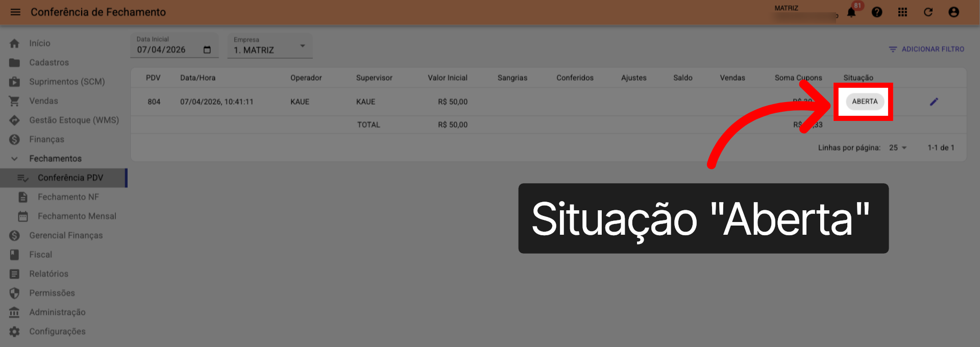Open the help question mark icon
The width and height of the screenshot is (980, 347).
coord(877,12)
